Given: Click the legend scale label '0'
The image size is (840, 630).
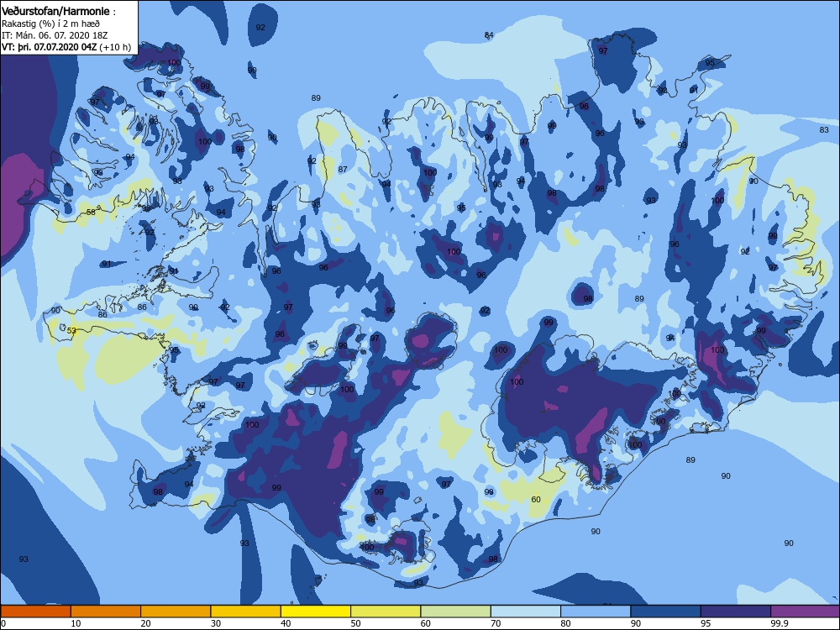Looking at the screenshot, I should point(3,623).
